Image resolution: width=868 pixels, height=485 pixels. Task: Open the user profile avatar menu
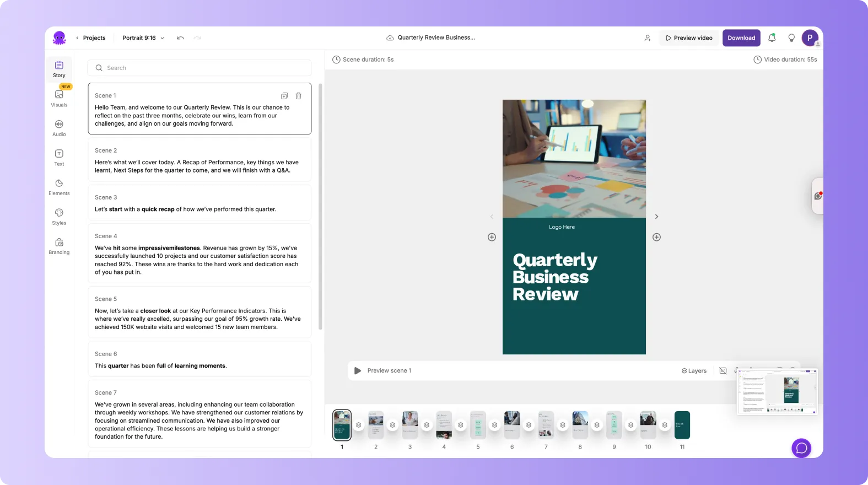coord(810,38)
